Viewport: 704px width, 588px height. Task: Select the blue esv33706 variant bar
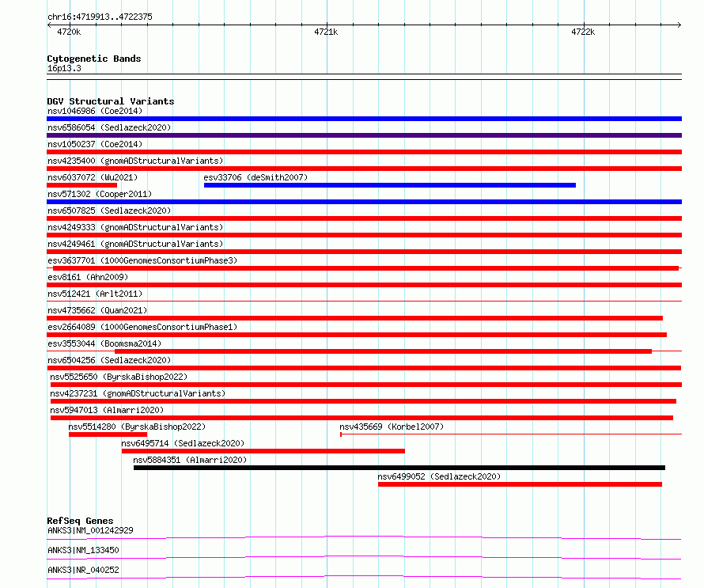point(390,185)
